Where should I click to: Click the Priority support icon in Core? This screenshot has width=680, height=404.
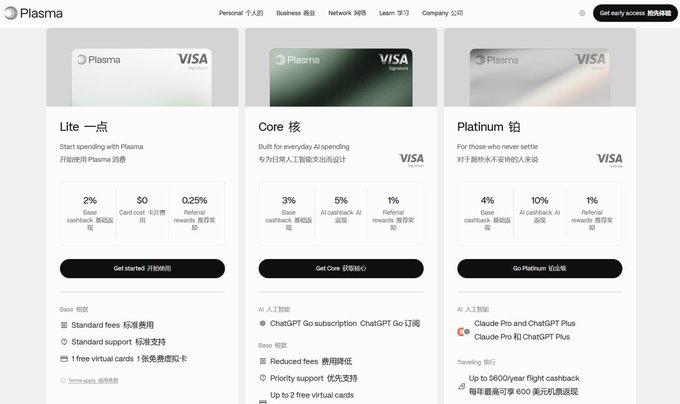click(262, 378)
